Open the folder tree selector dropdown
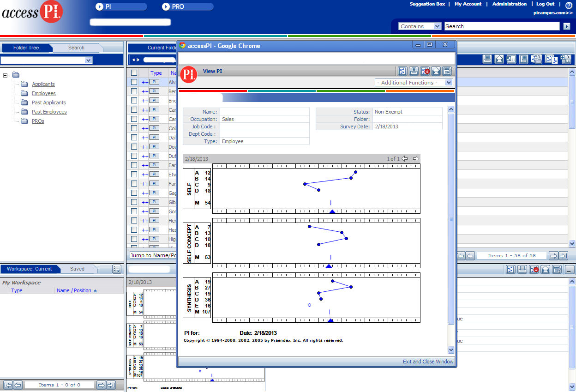This screenshot has width=576, height=392. (47, 60)
